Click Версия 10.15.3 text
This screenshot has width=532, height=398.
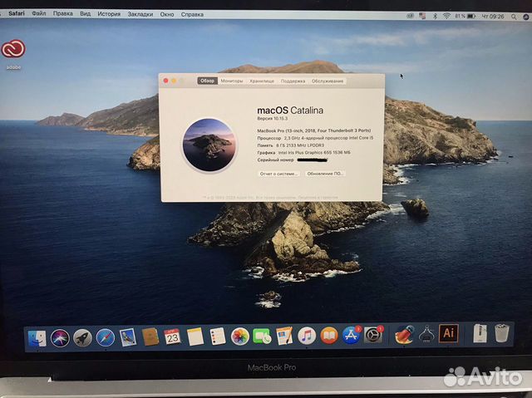pos(272,119)
